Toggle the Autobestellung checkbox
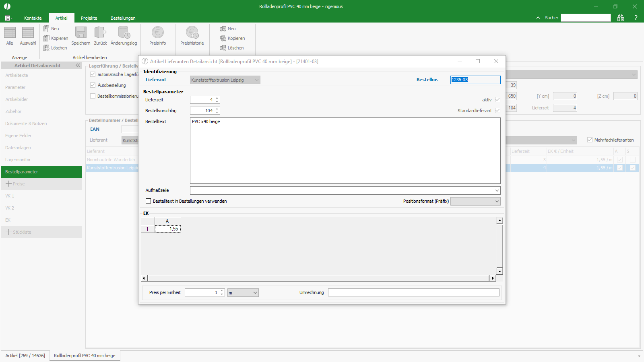 93,85
